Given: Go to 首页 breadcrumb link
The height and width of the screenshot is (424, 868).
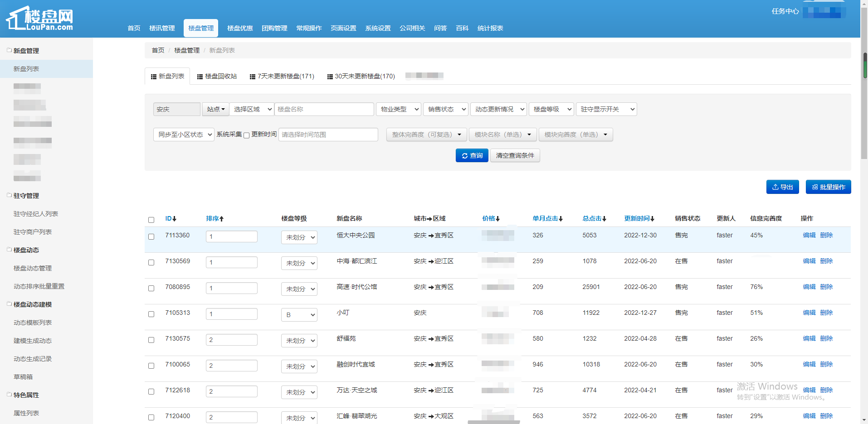Looking at the screenshot, I should pos(158,50).
